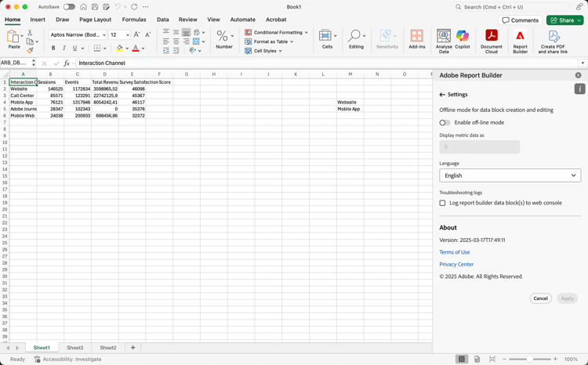Click column header D
The image size is (588, 365).
104,74
